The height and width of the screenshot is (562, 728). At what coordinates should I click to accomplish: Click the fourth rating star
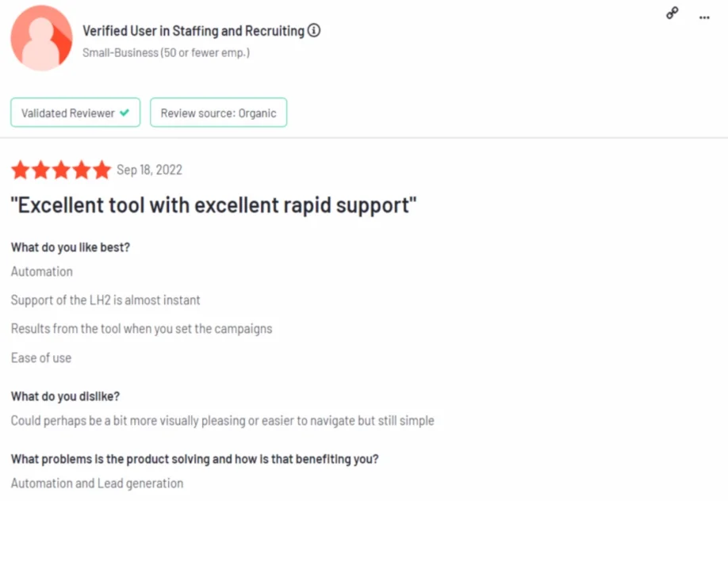tap(82, 170)
